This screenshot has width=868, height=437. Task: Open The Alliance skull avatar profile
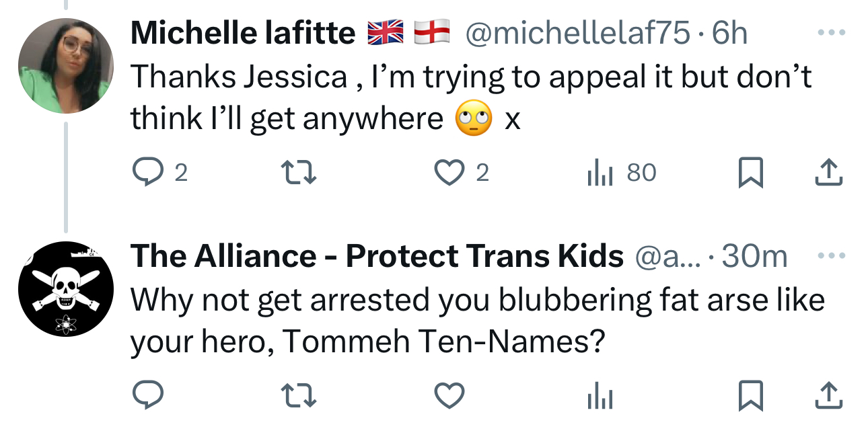point(65,289)
